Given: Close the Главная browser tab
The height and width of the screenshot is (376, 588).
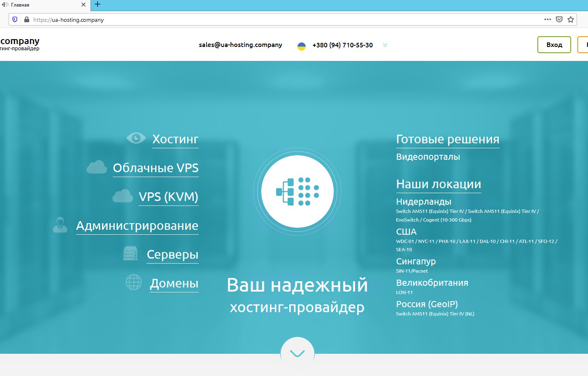Looking at the screenshot, I should point(84,5).
